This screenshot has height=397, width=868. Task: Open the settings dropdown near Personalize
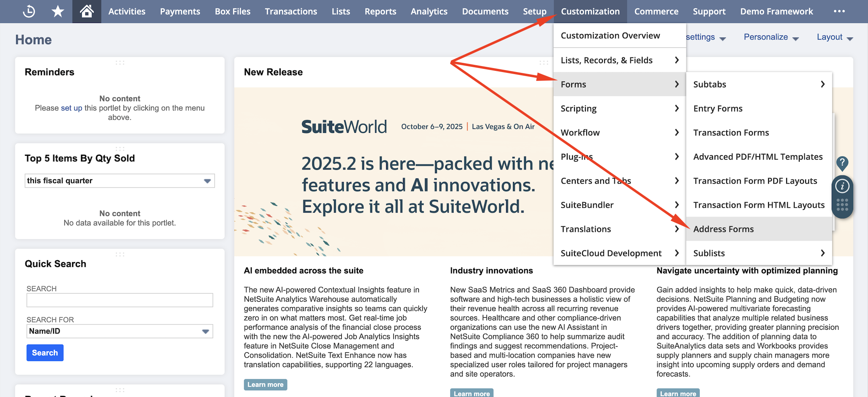coord(706,37)
